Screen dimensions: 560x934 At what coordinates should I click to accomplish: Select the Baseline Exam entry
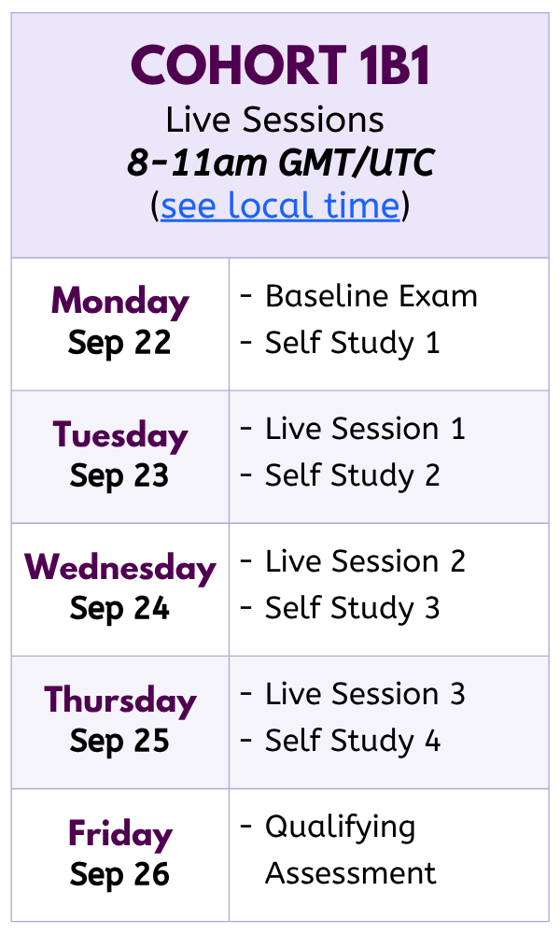pyautogui.click(x=371, y=297)
